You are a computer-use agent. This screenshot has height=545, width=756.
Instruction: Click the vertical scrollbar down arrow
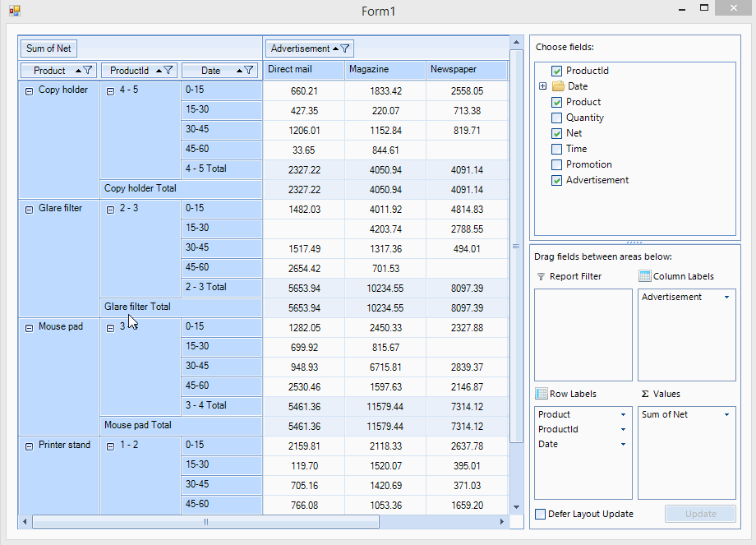[516, 506]
